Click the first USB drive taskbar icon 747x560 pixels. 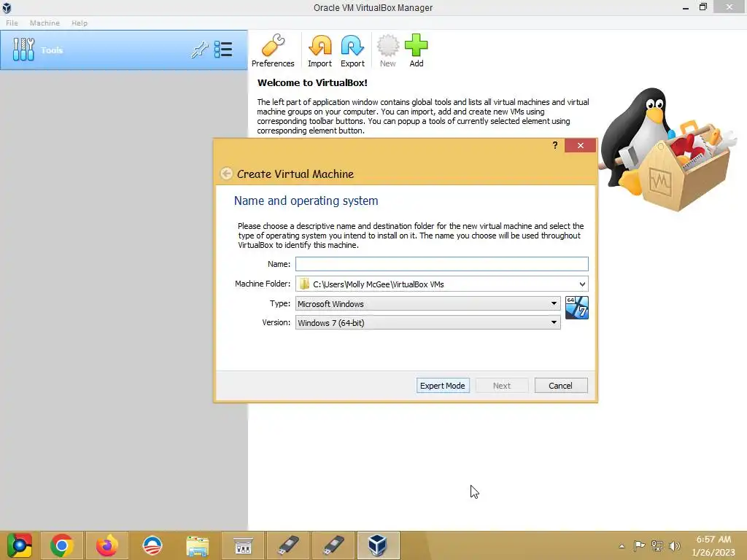tap(289, 545)
